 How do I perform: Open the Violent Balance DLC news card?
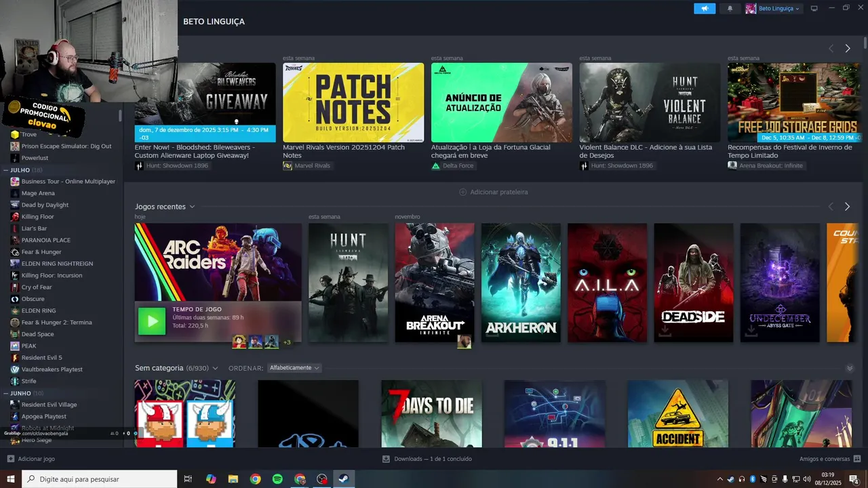pyautogui.click(x=650, y=102)
